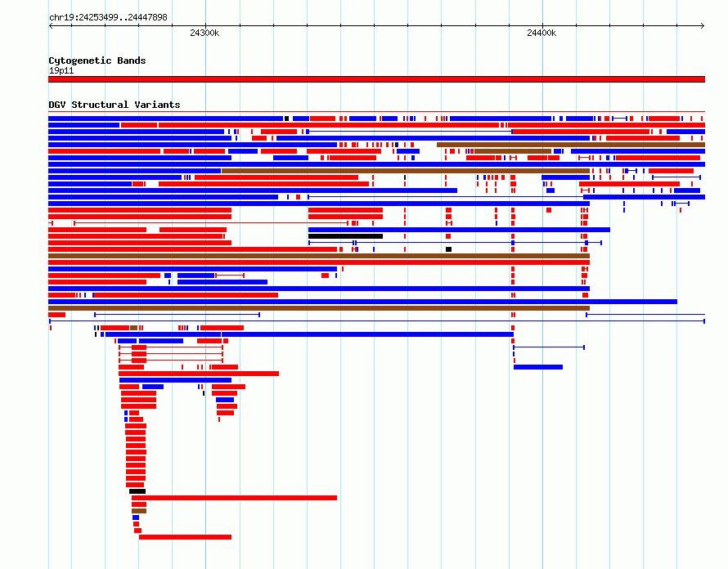This screenshot has height=569, width=728.
Task: Click the isolated blue variant bar below 24400k
Action: tap(538, 367)
